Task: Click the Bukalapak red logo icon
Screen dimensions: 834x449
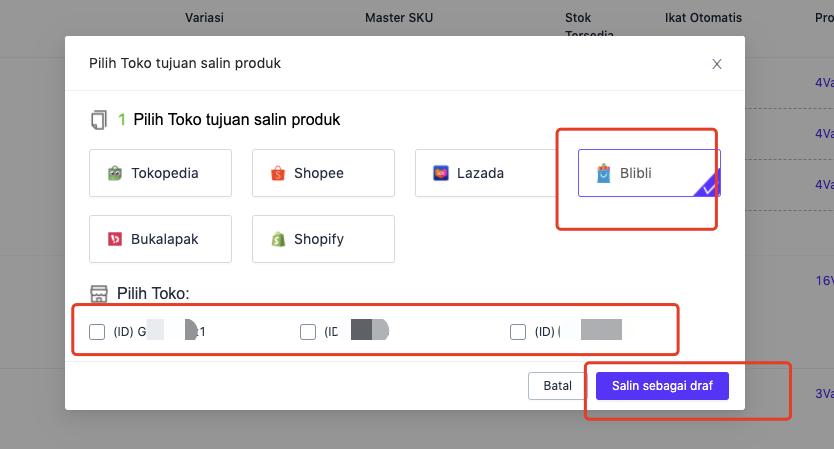Action: [115, 239]
